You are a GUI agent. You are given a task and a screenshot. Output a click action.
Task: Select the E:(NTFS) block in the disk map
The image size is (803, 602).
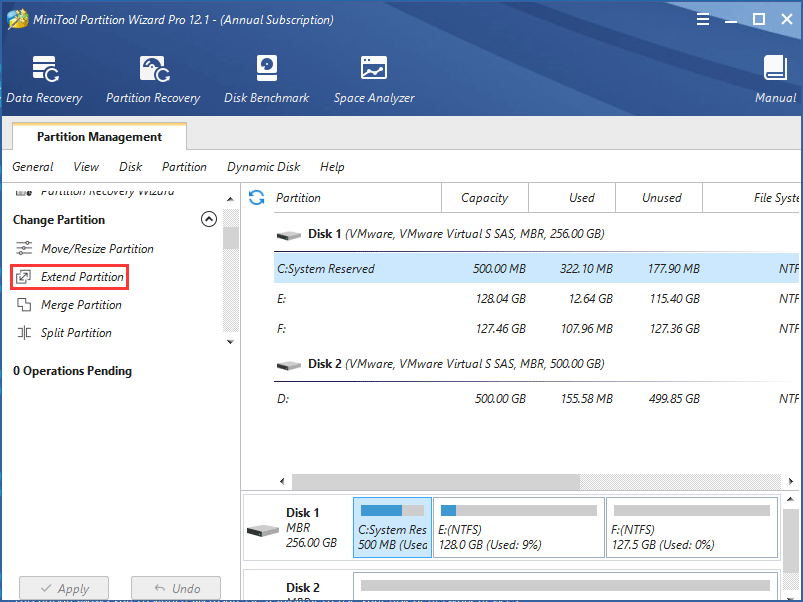coord(519,527)
